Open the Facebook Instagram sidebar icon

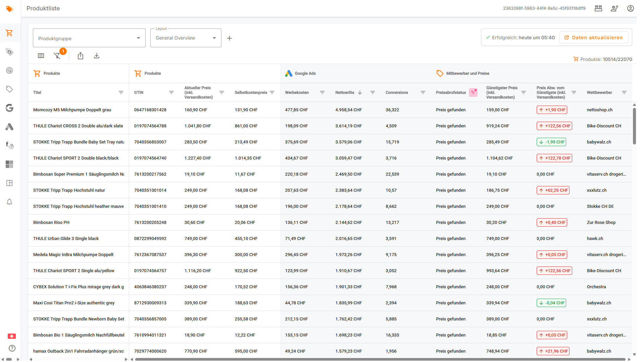(9, 145)
